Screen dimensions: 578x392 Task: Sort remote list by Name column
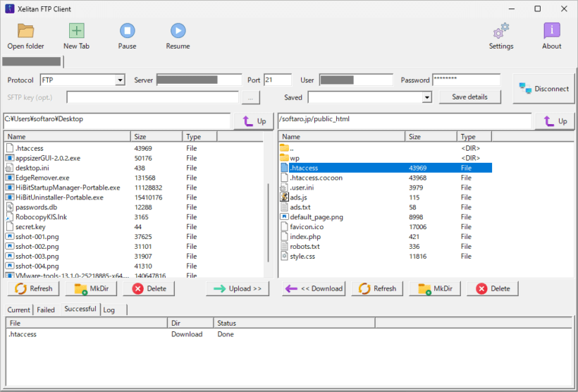pos(342,137)
